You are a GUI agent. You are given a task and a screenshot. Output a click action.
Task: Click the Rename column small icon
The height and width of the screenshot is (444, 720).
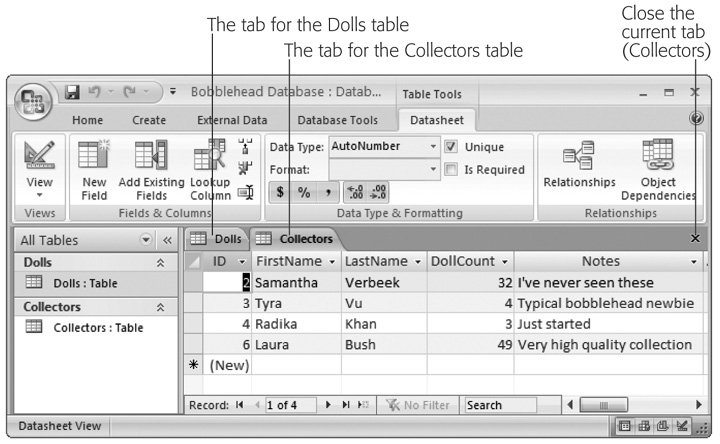coord(245,192)
